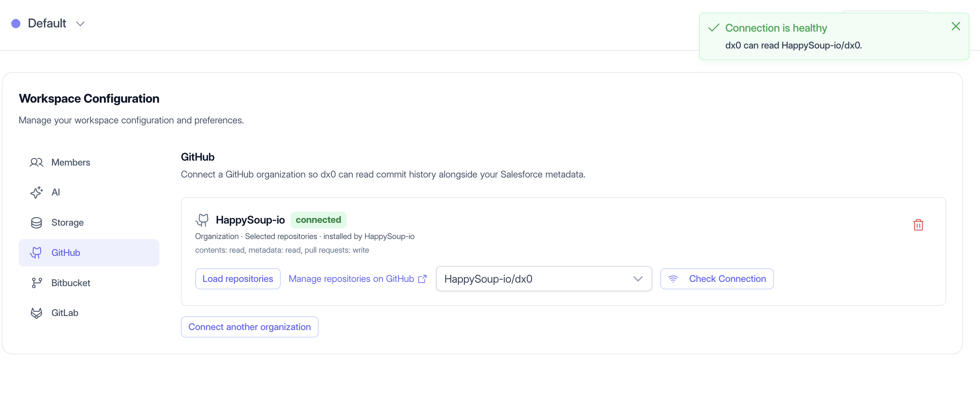Click the wifi icon in Check Connection
The image size is (980, 412).
(673, 279)
